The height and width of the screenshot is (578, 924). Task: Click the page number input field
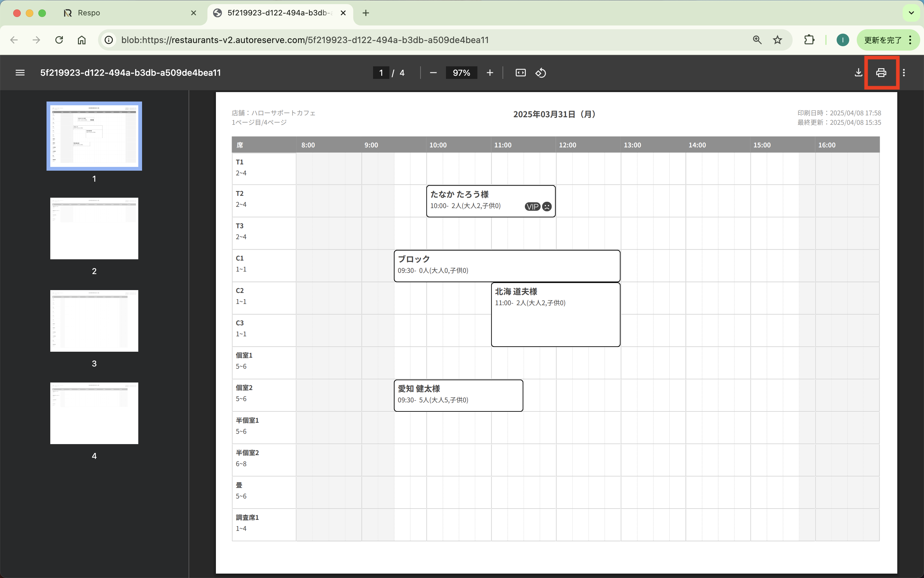click(381, 73)
